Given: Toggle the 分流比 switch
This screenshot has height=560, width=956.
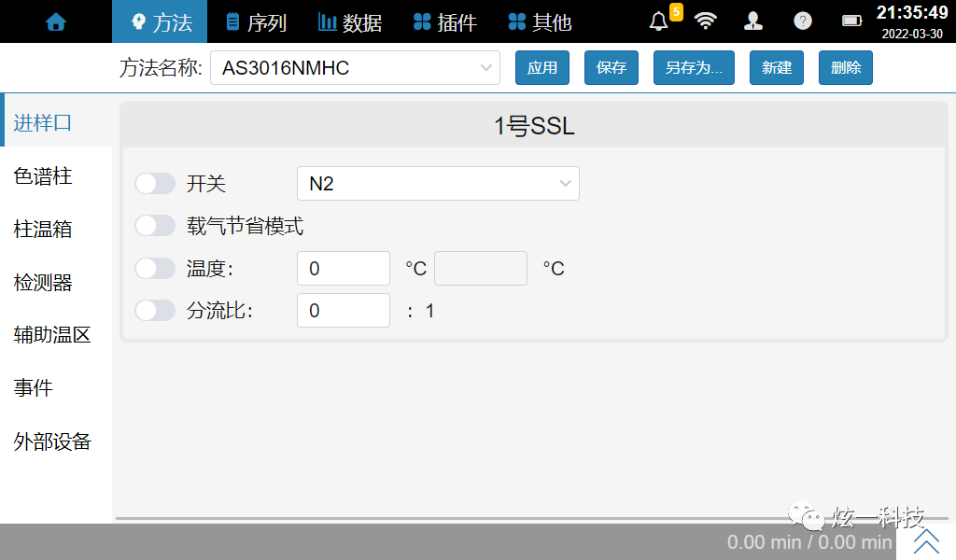Looking at the screenshot, I should click(155, 310).
